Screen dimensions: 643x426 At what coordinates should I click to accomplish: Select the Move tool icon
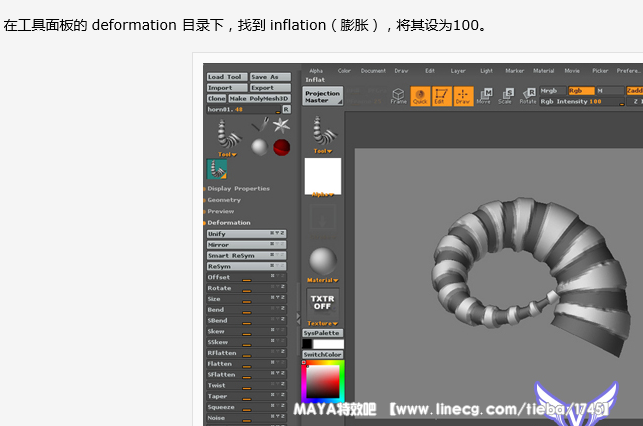click(484, 96)
